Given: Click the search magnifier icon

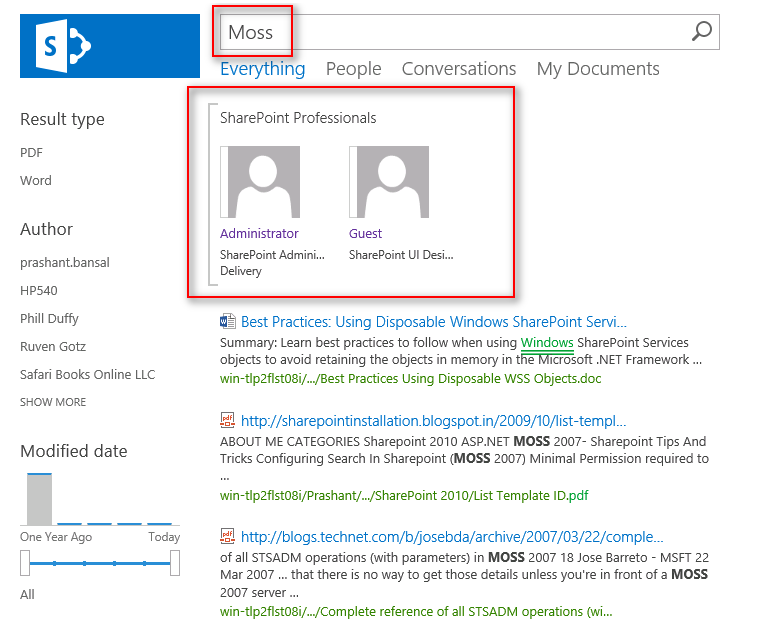Looking at the screenshot, I should tap(702, 32).
